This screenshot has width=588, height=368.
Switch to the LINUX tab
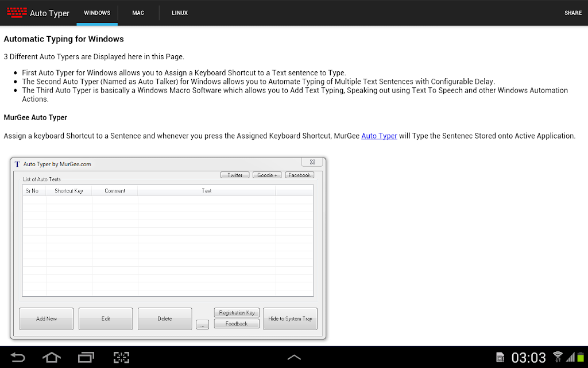click(180, 13)
